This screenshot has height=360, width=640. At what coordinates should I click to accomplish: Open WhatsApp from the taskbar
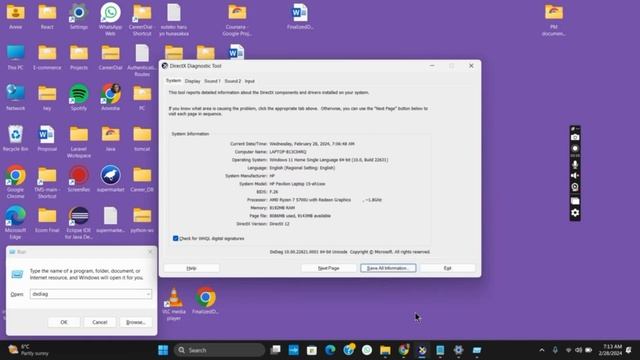367,350
